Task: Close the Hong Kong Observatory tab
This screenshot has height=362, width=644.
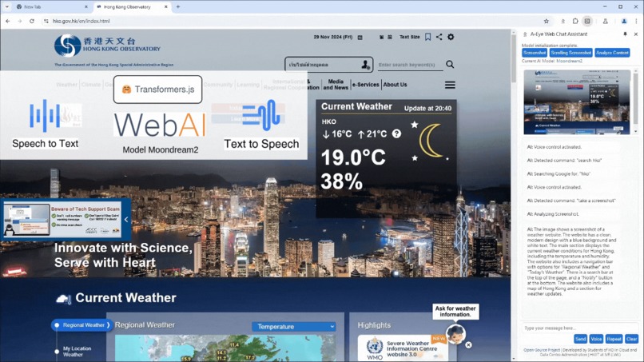Action: 166,7
